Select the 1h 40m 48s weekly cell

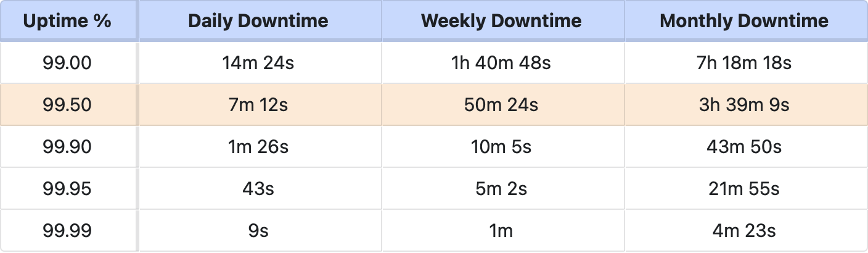[x=501, y=62]
